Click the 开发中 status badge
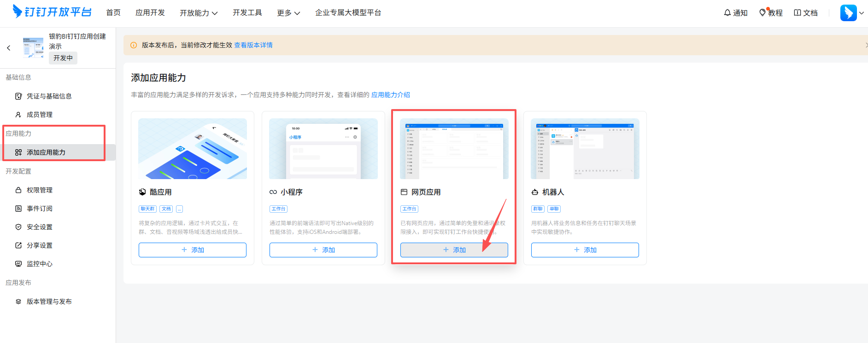 point(63,58)
